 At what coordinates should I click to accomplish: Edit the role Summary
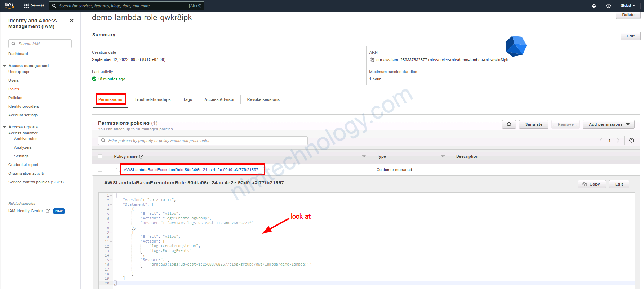(x=630, y=36)
